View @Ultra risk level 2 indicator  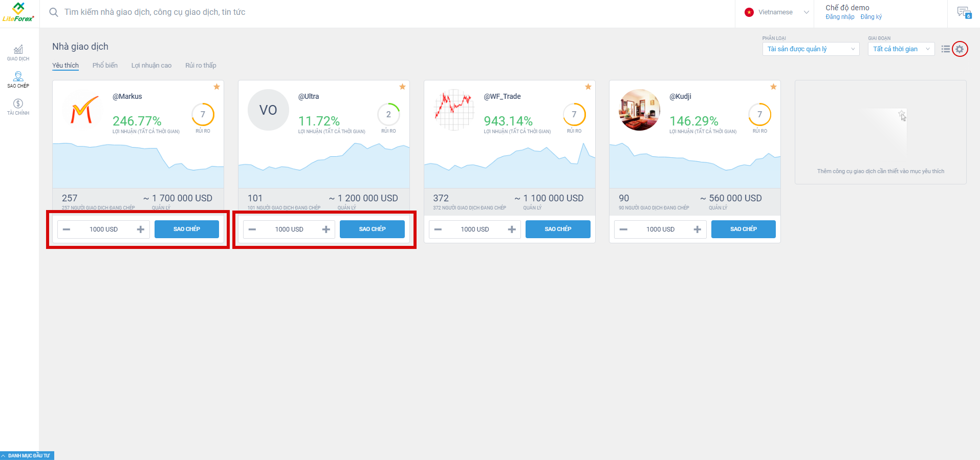click(x=389, y=115)
